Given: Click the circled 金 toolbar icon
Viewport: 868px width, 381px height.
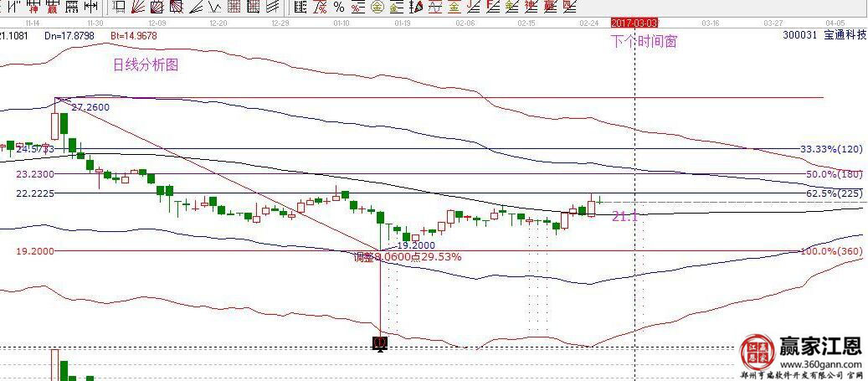Looking at the screenshot, I should [377, 7].
